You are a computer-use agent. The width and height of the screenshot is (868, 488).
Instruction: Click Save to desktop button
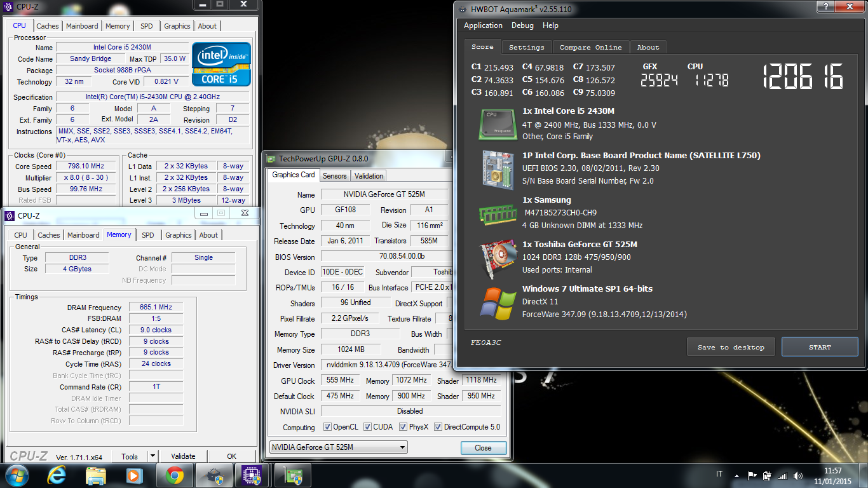point(731,347)
